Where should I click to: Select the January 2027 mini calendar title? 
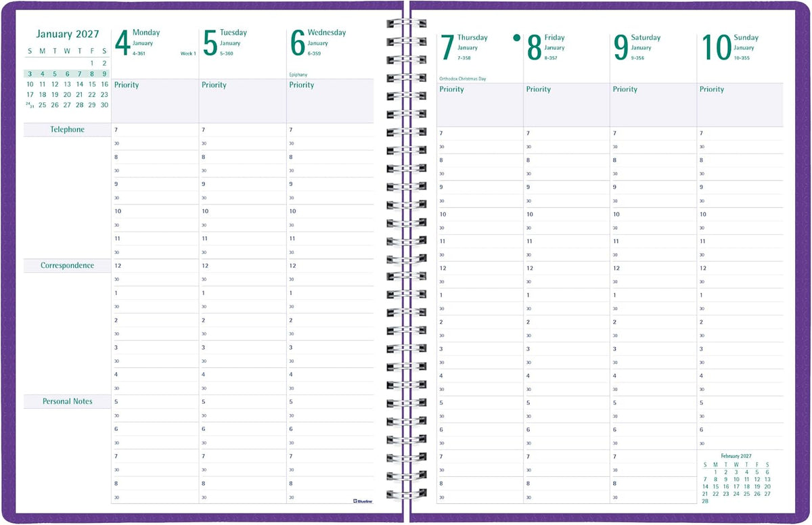point(68,34)
